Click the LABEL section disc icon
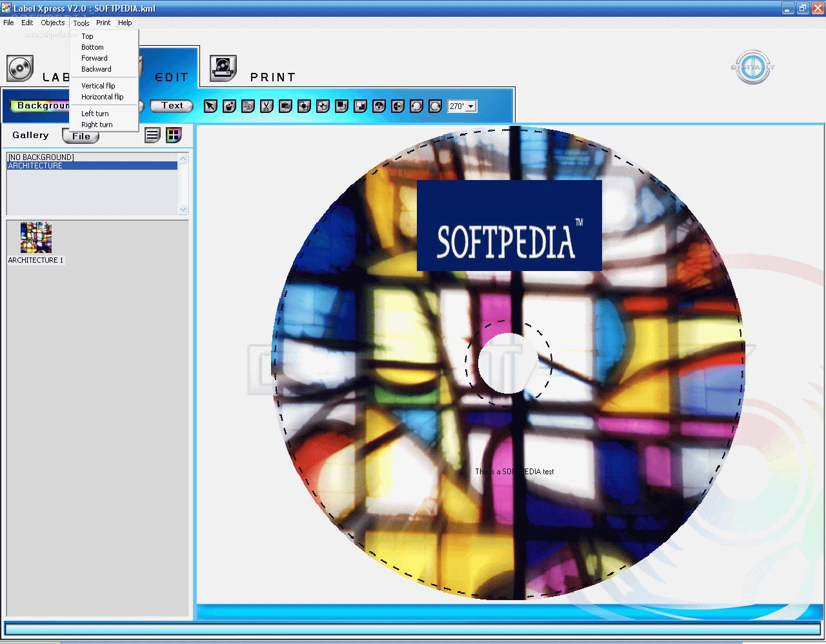This screenshot has height=644, width=826. coord(19,68)
